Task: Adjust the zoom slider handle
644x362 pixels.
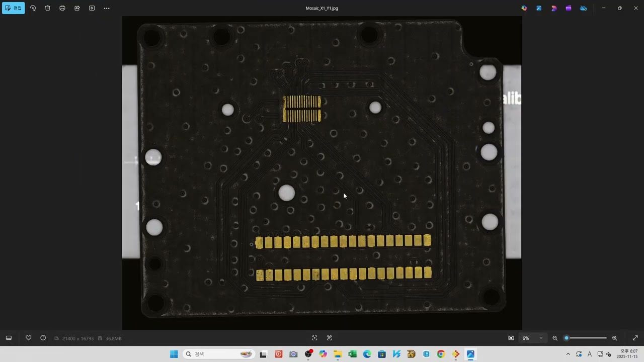Action: [567, 338]
